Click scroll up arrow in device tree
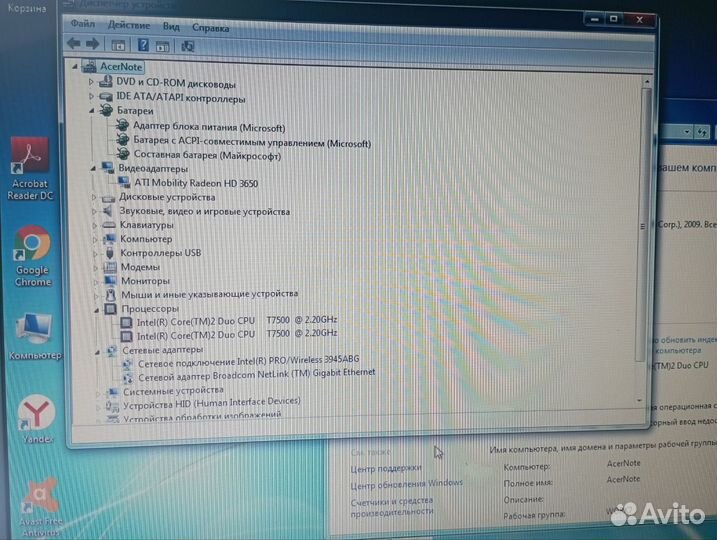Image resolution: width=717 pixels, height=540 pixels. 647,81
